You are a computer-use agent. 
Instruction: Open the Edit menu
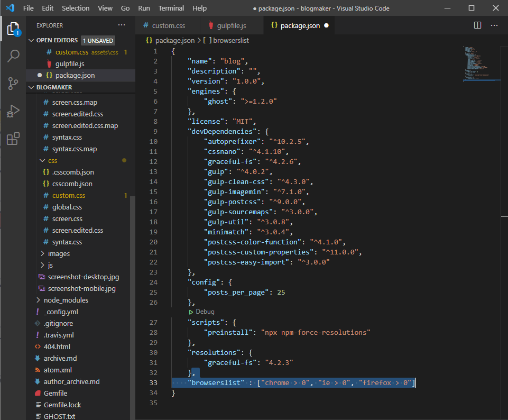[48, 8]
